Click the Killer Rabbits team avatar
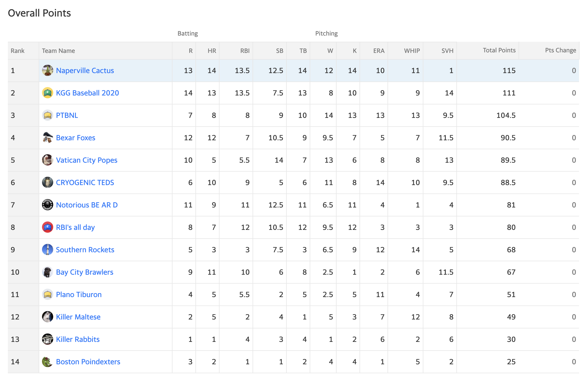 tap(48, 339)
